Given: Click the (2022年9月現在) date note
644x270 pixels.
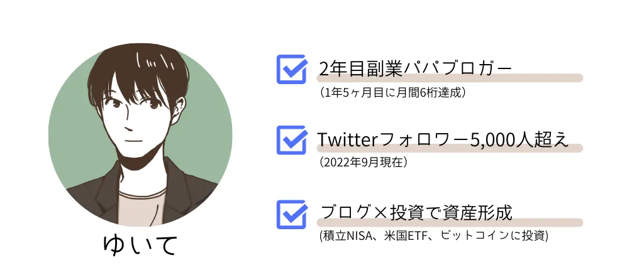Looking at the screenshot, I should 364,163.
